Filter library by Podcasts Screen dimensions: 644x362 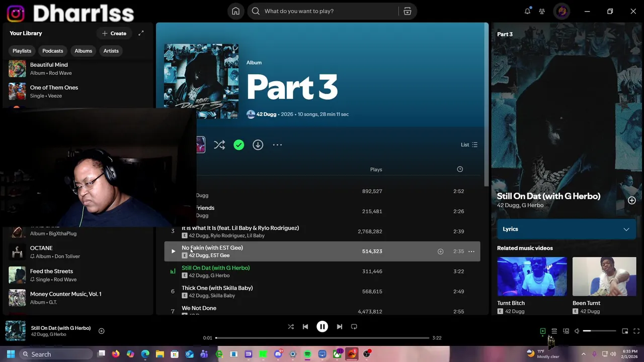pyautogui.click(x=53, y=51)
